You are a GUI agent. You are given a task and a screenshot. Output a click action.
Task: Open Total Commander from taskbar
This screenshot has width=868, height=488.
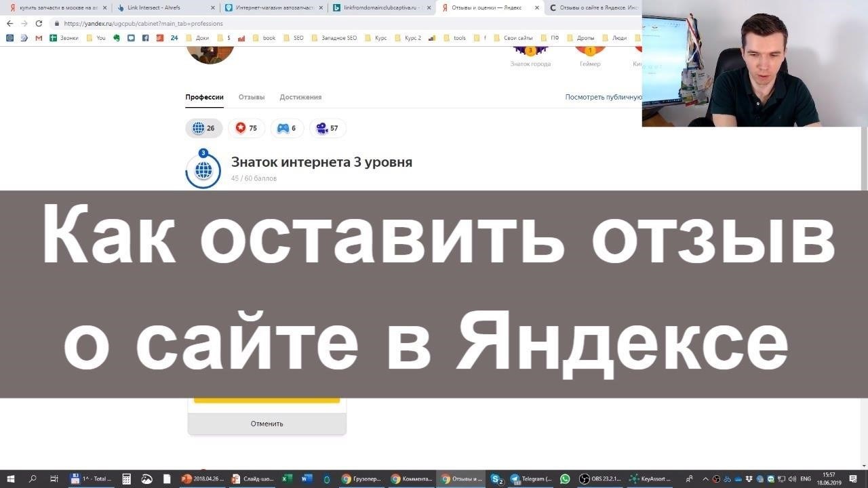pos(92,479)
